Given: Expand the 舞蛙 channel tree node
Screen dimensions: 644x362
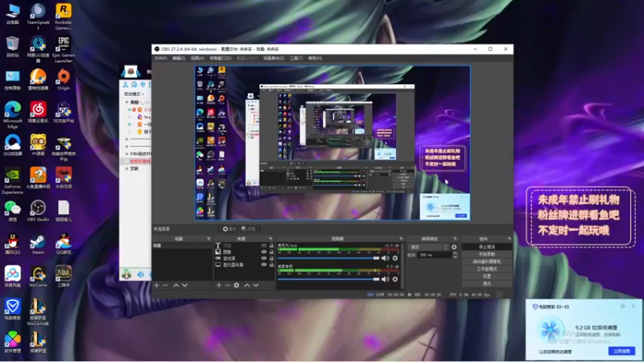Looking at the screenshot, I should coord(127,102).
